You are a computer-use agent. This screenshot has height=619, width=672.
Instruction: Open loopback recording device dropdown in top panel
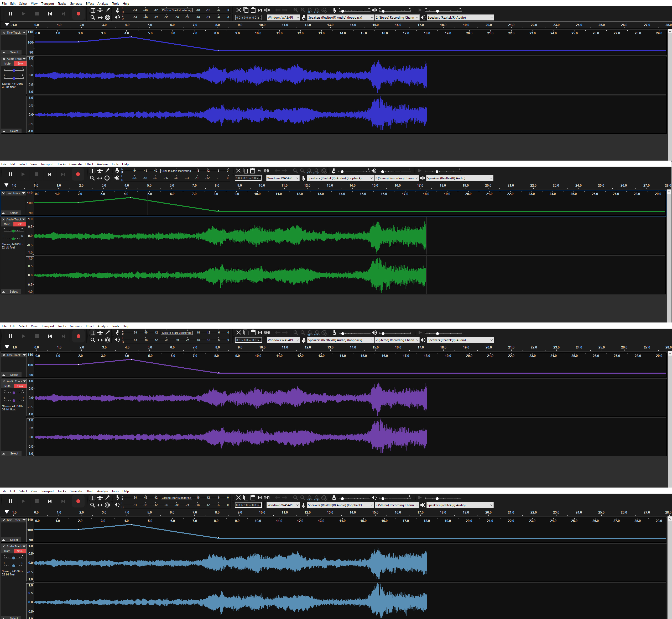click(341, 17)
